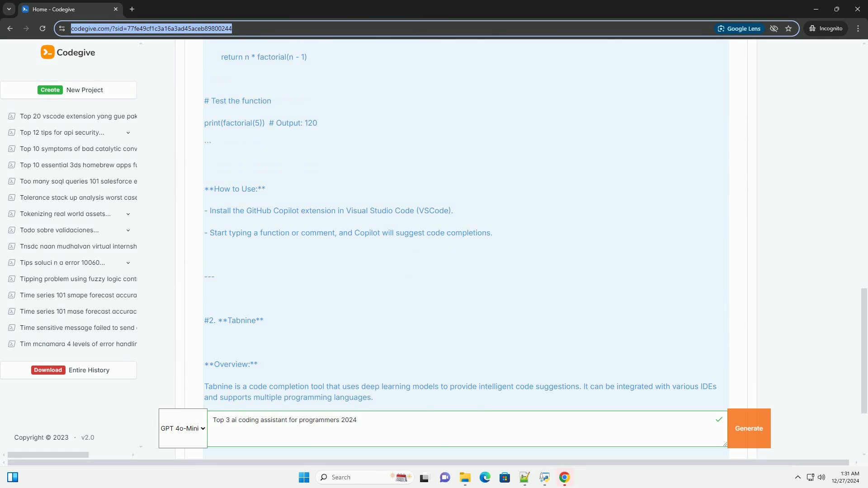868x488 pixels.
Task: Click Create New Project button
Action: click(69, 90)
